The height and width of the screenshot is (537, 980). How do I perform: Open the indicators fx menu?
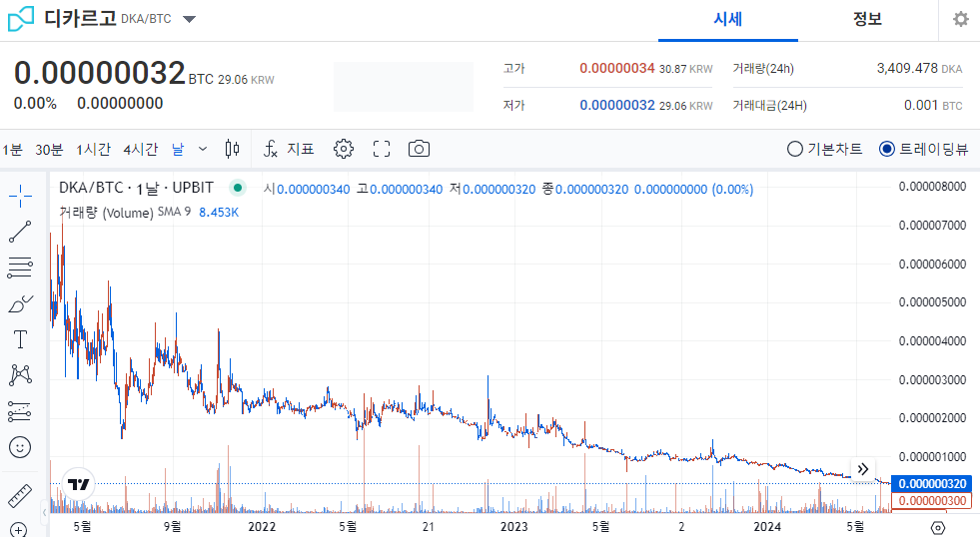point(270,149)
